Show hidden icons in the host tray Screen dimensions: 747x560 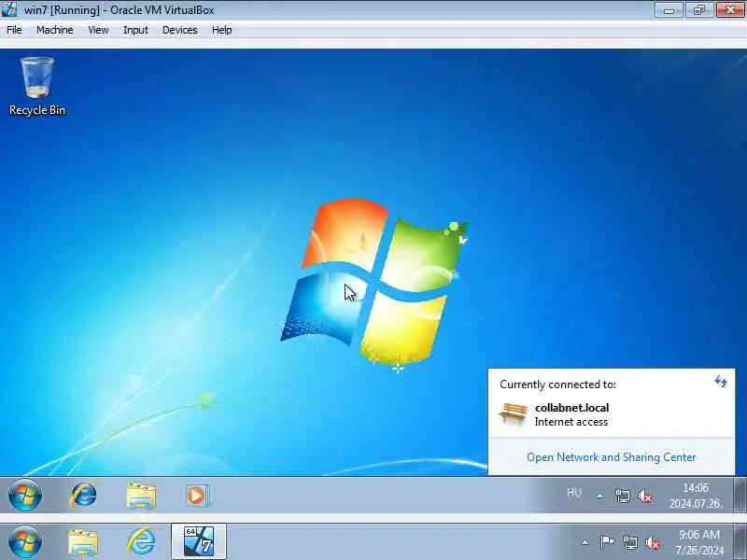pos(585,542)
